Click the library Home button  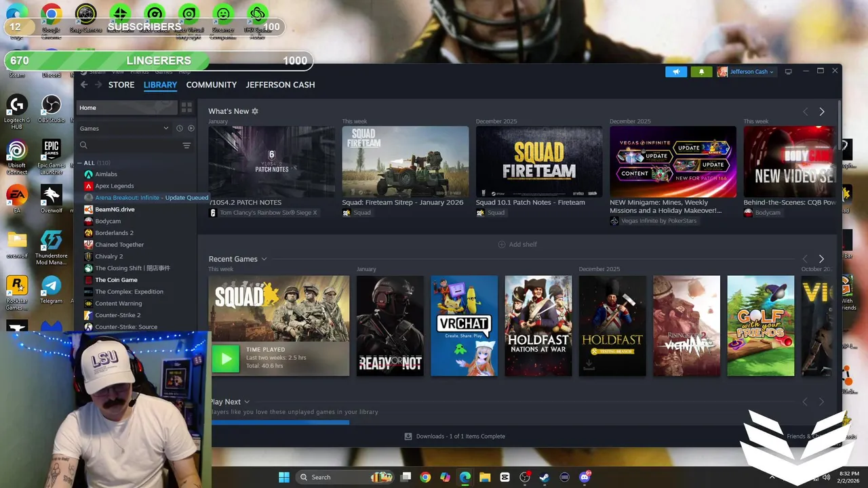(x=126, y=108)
